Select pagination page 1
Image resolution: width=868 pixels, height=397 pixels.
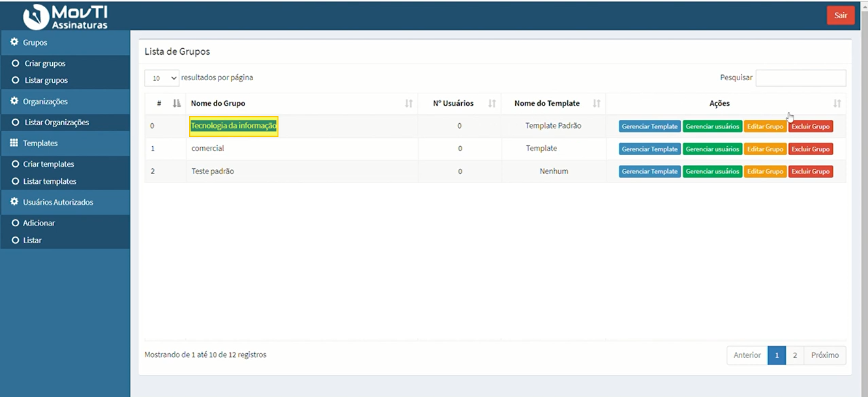point(777,355)
